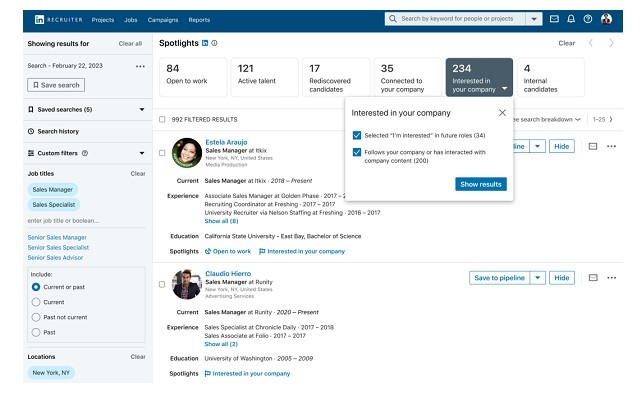Open the Jobs menu
The height and width of the screenshot is (397, 642).
click(x=131, y=20)
